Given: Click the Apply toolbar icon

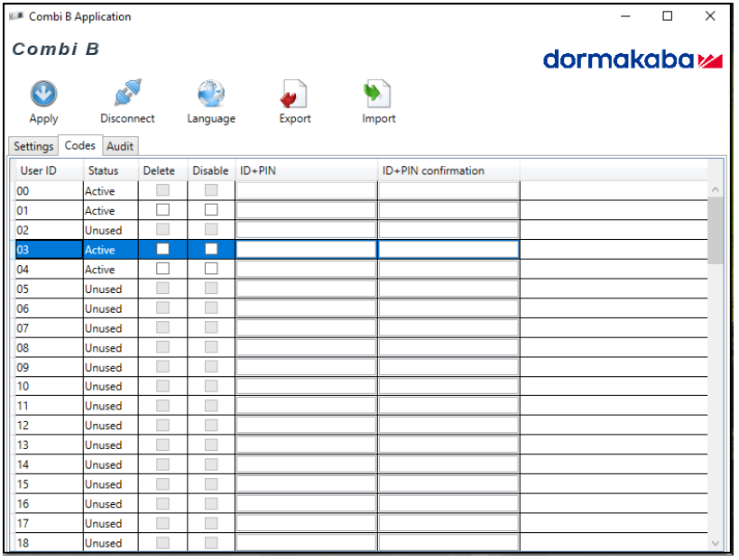Looking at the screenshot, I should [43, 95].
